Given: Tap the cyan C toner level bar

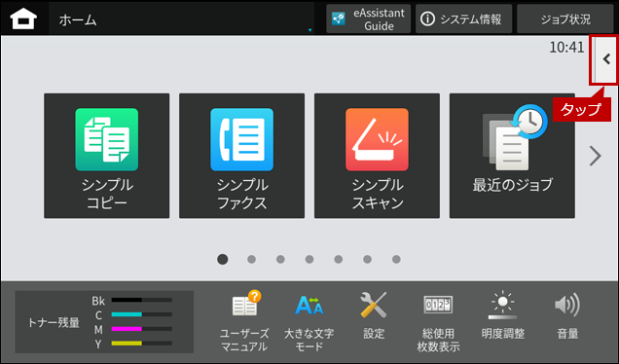Looking at the screenshot, I should click(x=142, y=314).
